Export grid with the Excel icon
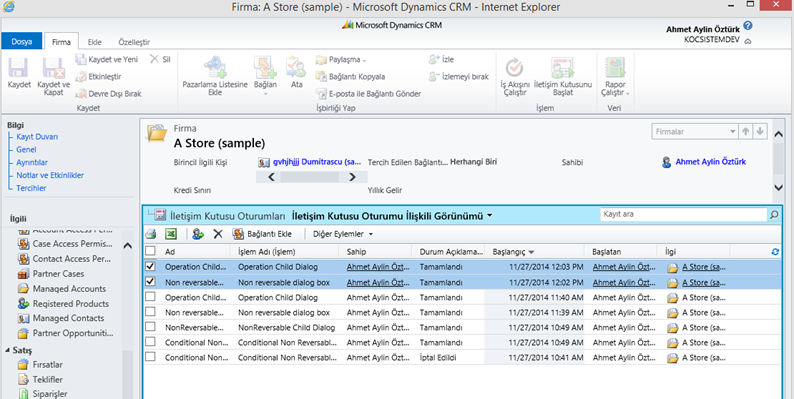The width and height of the screenshot is (794, 399). (171, 234)
